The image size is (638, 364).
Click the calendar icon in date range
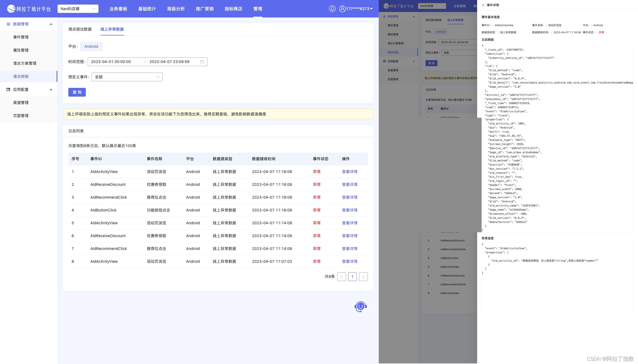pos(202,62)
